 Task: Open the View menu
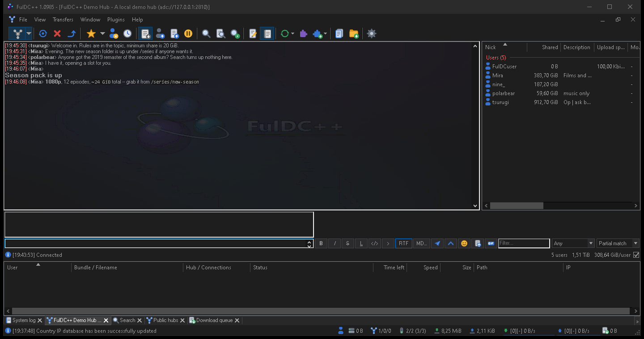click(40, 20)
